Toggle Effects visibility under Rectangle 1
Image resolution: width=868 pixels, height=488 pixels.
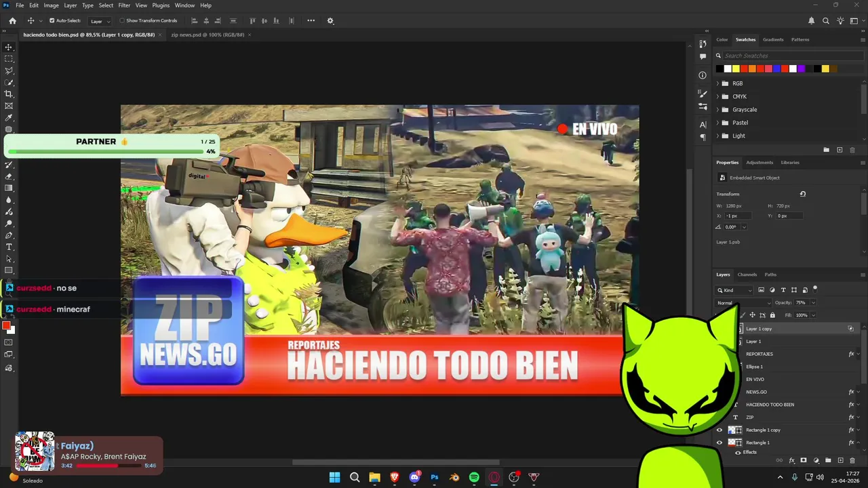tap(738, 452)
